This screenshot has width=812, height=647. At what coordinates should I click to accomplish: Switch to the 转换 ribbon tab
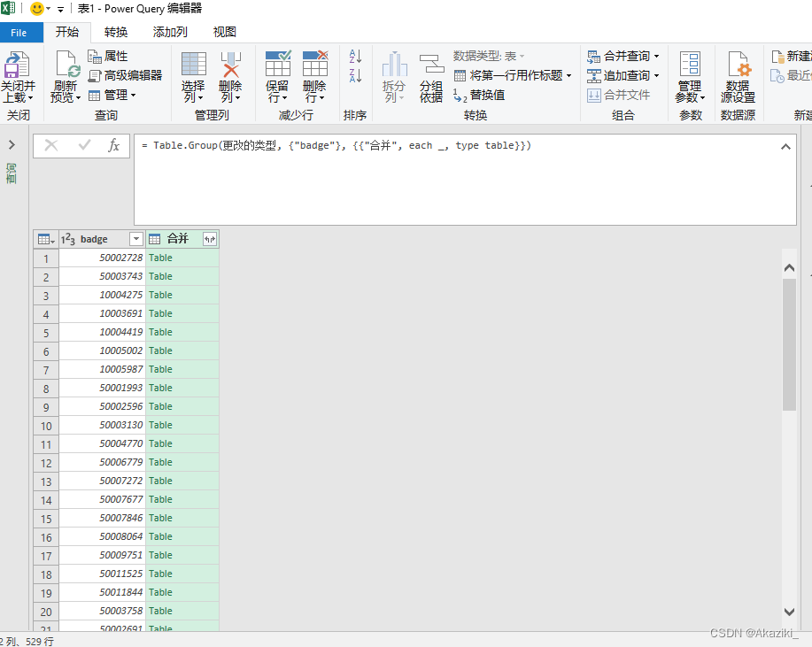[x=116, y=32]
